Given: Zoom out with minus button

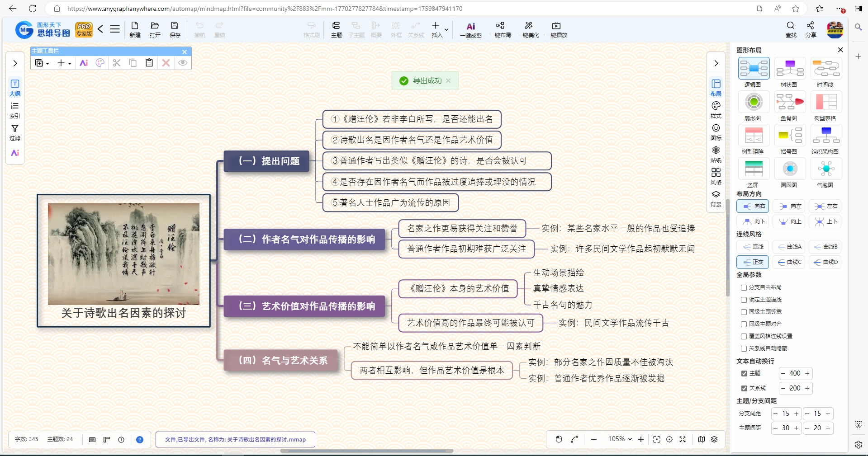Looking at the screenshot, I should [x=594, y=439].
